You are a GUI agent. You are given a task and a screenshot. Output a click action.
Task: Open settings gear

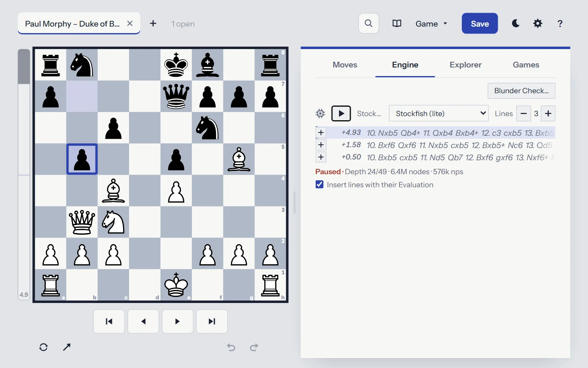538,23
